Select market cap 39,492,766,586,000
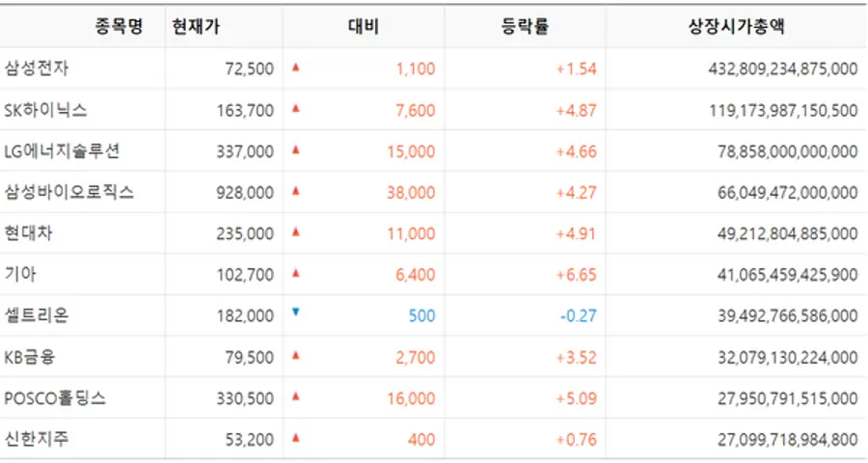 click(x=788, y=315)
